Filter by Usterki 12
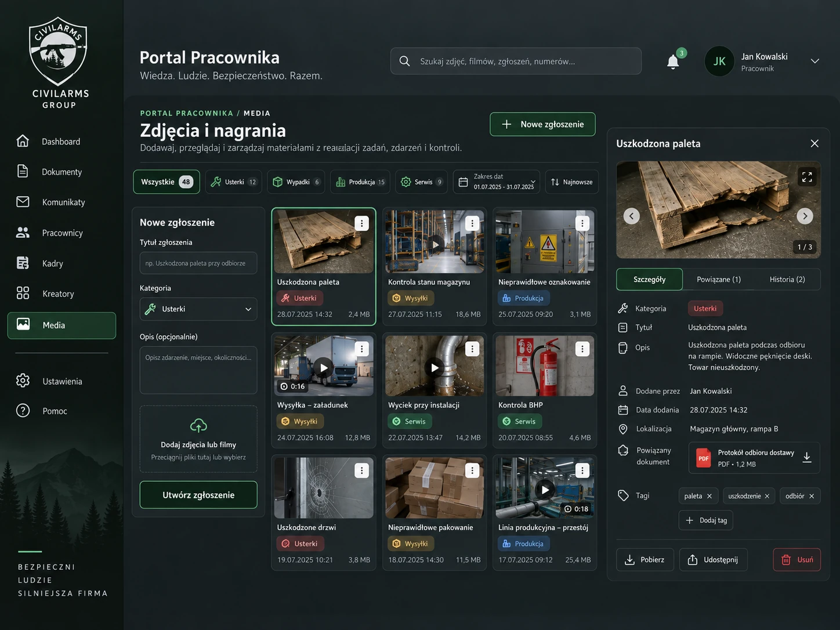 click(x=233, y=182)
